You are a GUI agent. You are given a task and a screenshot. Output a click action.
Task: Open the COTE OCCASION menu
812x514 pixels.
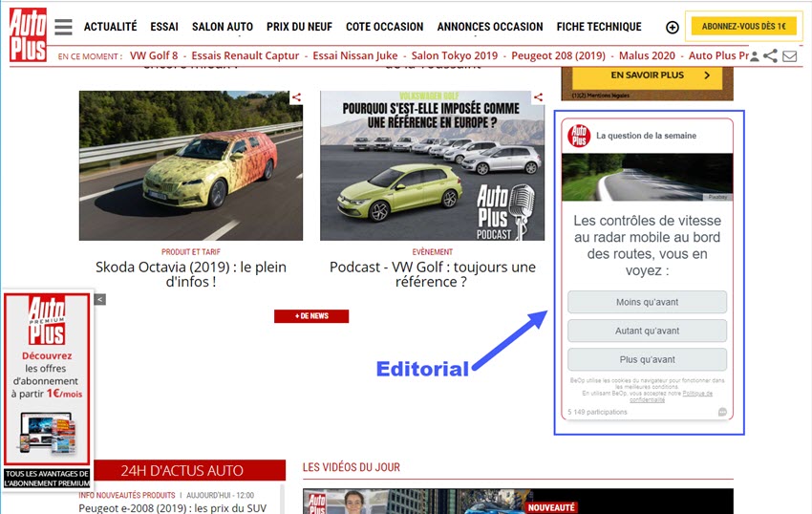[385, 27]
